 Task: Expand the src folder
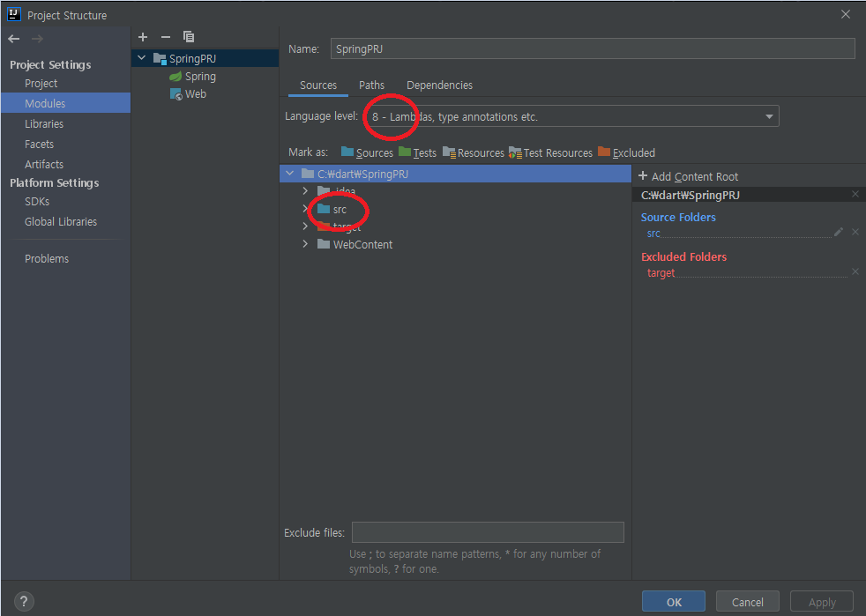point(305,209)
